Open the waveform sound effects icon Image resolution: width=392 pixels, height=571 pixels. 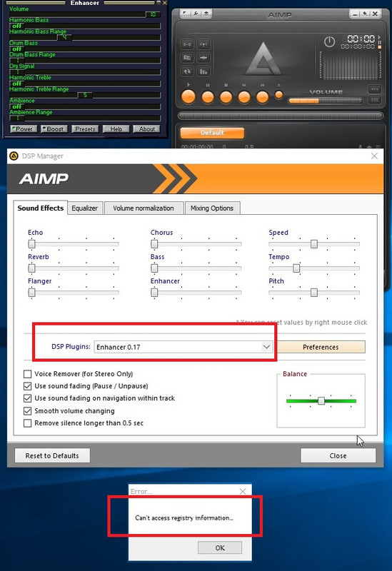click(203, 58)
